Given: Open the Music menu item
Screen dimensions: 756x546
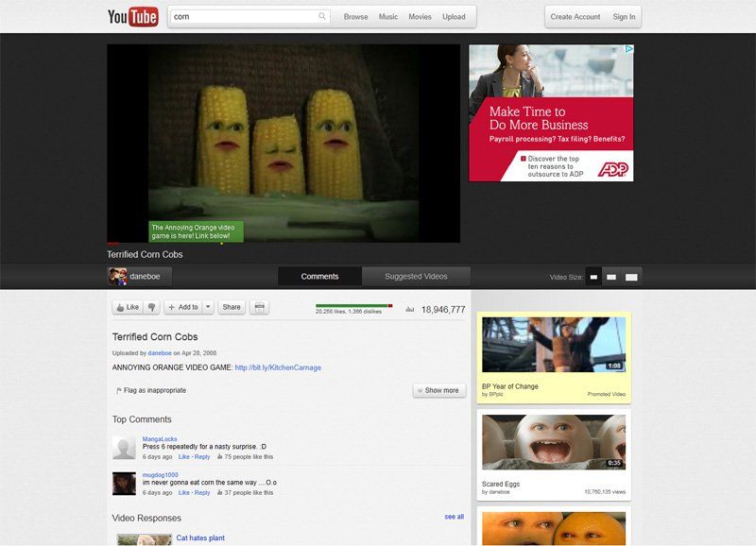Looking at the screenshot, I should click(388, 17).
